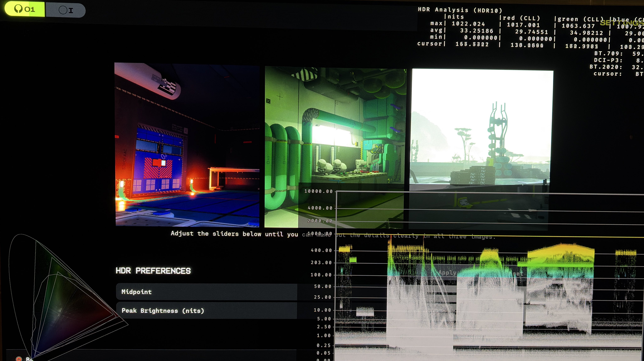Adjust the Peak Brightness (nits) slider row
The width and height of the screenshot is (644, 361).
(x=206, y=311)
